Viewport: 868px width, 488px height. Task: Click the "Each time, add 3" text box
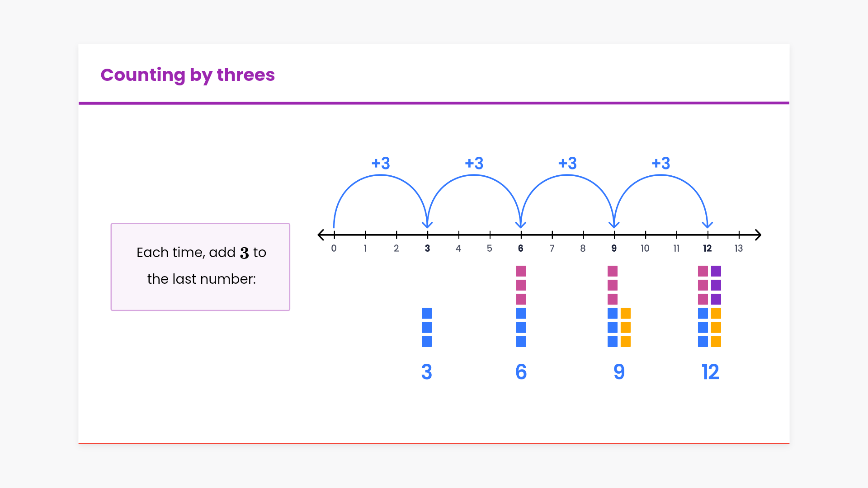point(200,267)
